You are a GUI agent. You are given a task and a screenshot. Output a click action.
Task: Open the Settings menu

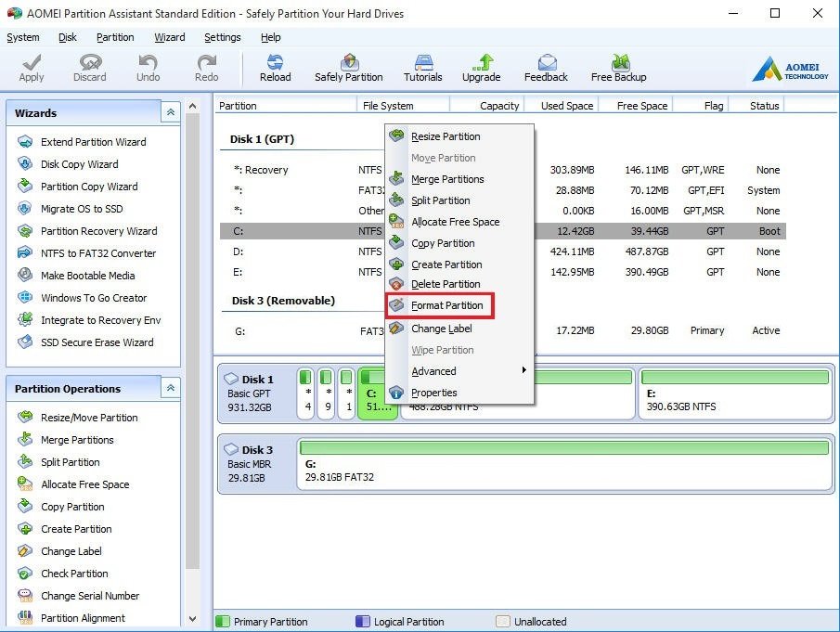[x=223, y=37]
